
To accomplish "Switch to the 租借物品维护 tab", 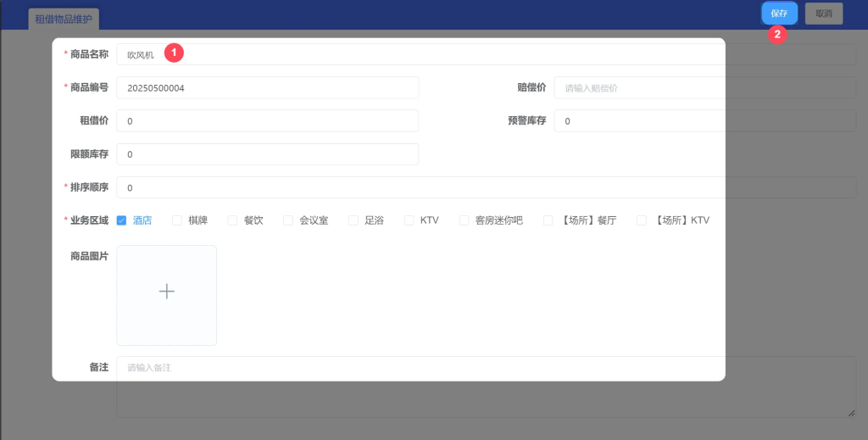I will pyautogui.click(x=64, y=19).
